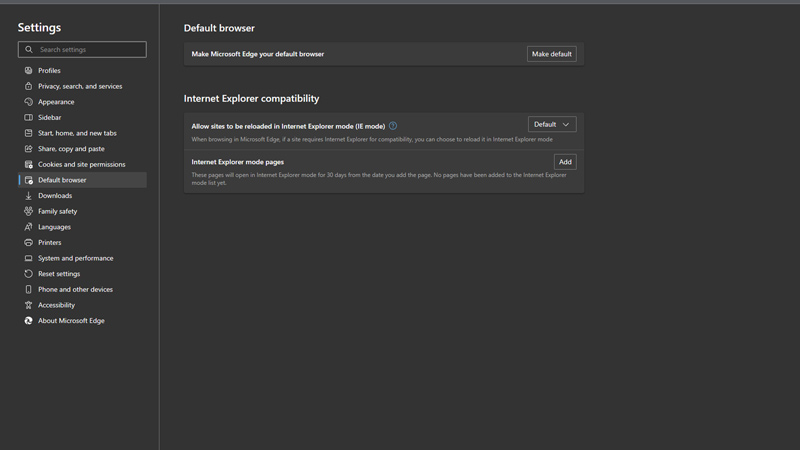Open Reset settings page

[82, 273]
